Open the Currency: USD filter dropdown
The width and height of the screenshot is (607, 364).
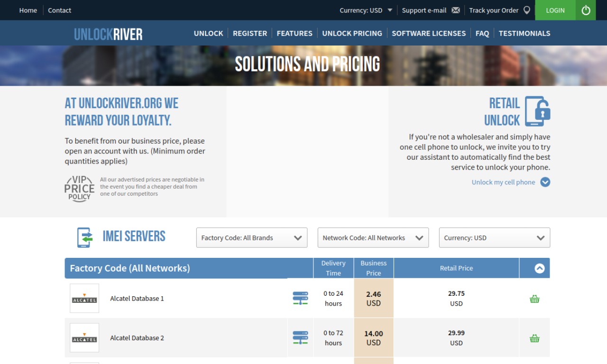495,238
